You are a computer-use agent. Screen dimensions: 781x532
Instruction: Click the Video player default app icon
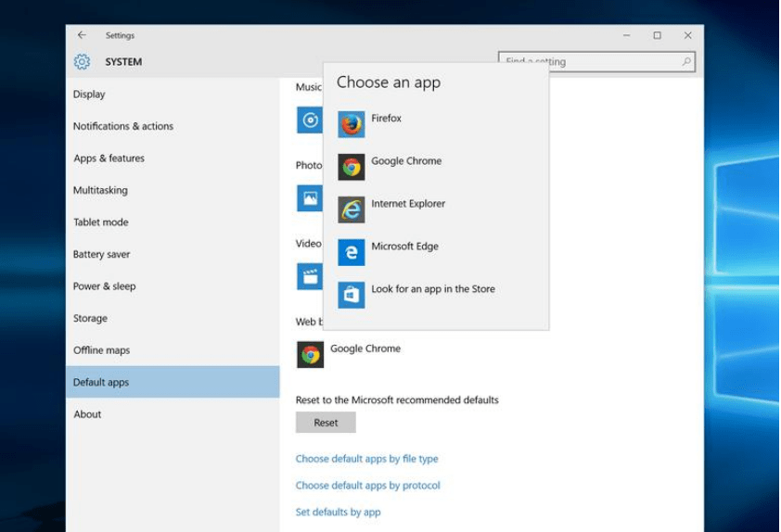click(310, 276)
